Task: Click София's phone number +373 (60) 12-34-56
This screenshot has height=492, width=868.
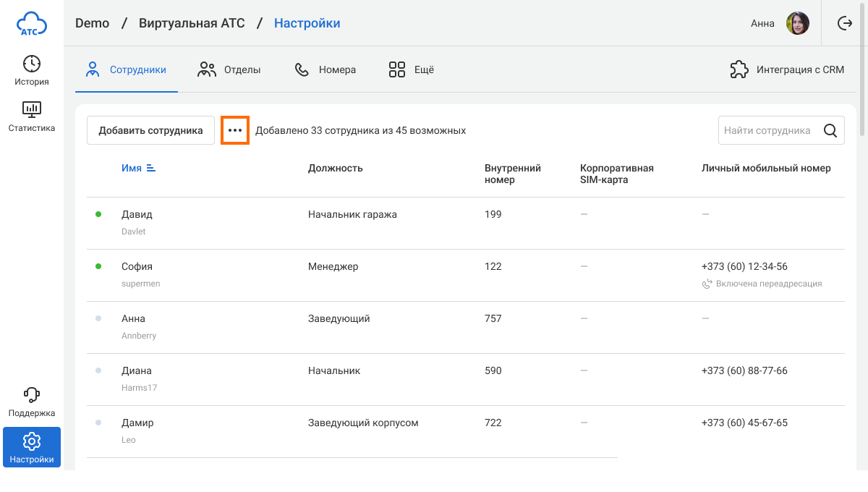Action: [x=744, y=267]
